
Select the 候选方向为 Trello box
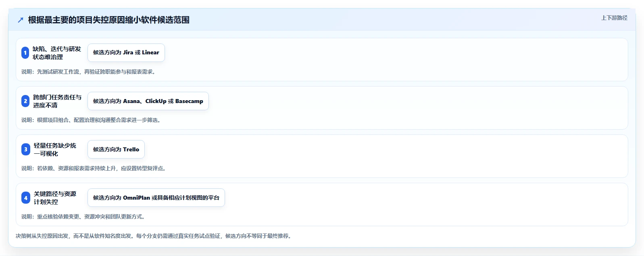[x=116, y=149]
